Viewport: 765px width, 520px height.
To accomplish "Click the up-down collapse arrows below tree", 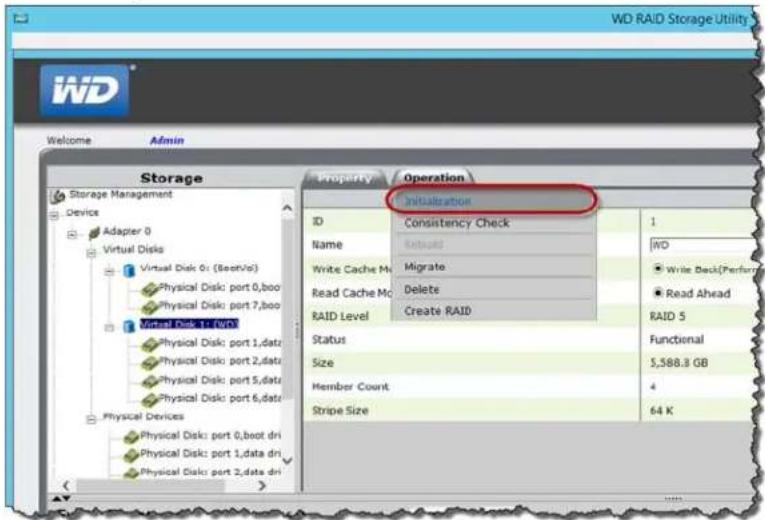I will [x=61, y=499].
